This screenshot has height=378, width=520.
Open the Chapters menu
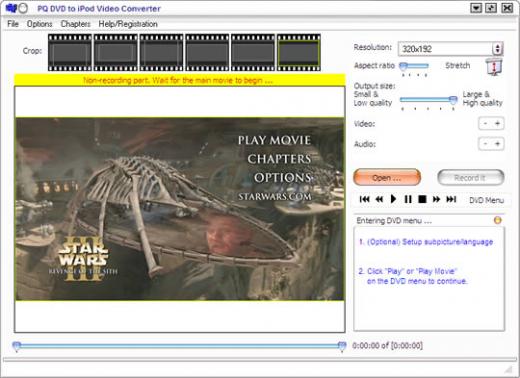75,24
